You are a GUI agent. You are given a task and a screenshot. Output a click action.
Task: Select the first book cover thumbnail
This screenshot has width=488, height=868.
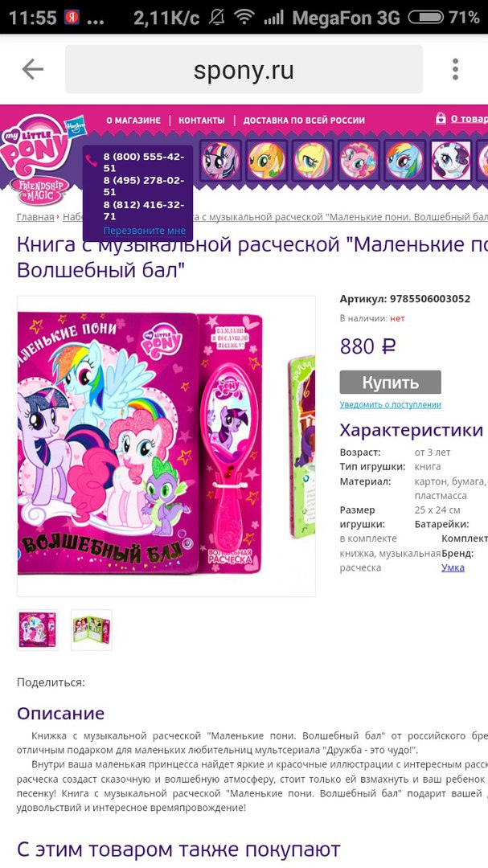pyautogui.click(x=38, y=630)
